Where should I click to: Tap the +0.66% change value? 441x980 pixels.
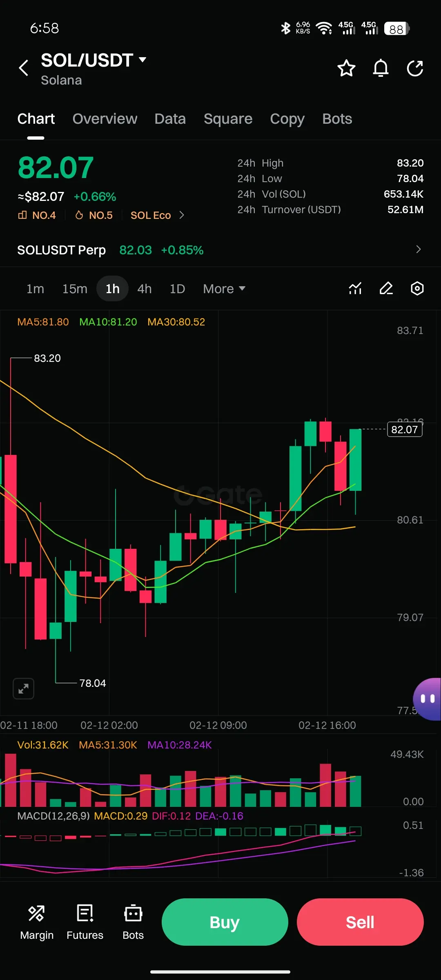[x=95, y=197]
